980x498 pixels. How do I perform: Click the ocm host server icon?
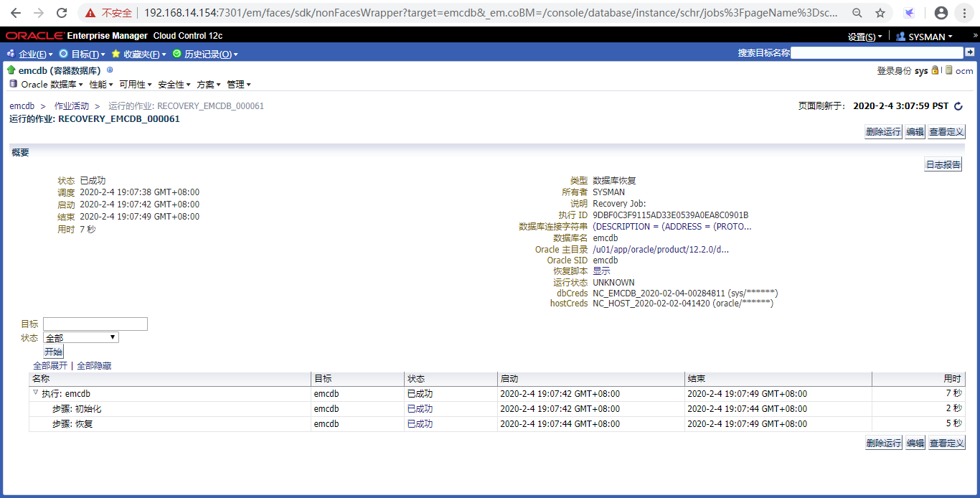click(x=948, y=70)
